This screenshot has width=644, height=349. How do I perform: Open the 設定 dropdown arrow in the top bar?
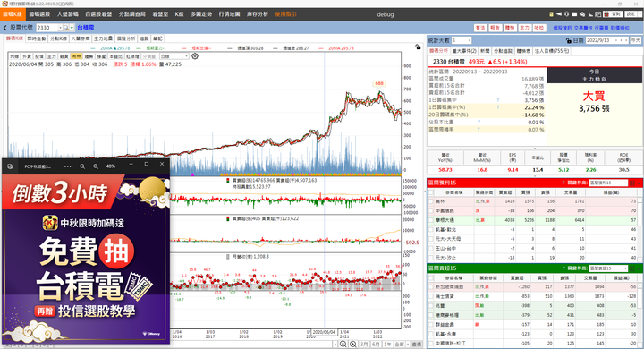tap(639, 14)
